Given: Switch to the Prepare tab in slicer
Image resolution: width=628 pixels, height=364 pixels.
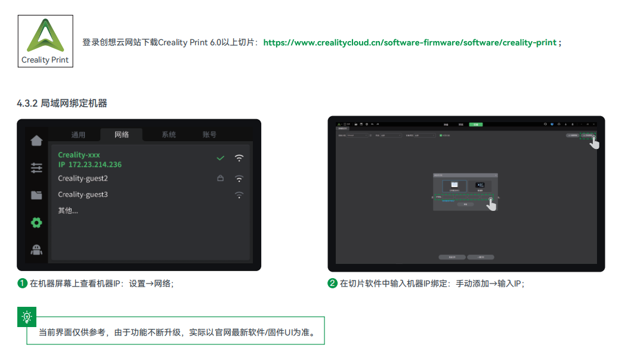Looking at the screenshot, I should 446,125.
